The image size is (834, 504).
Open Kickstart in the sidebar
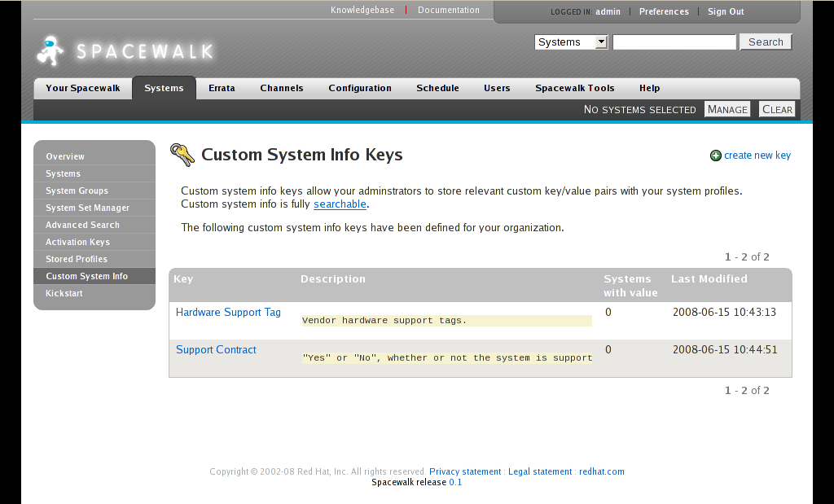click(x=94, y=293)
